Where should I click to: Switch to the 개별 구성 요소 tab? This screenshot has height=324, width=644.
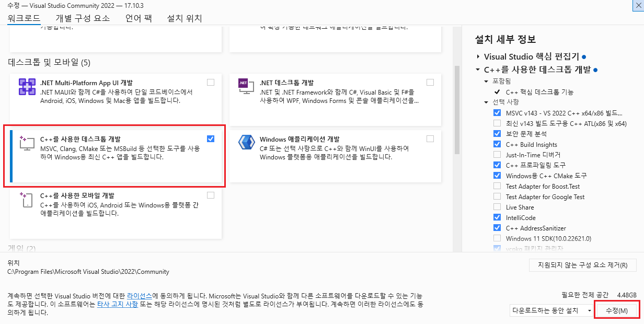[83, 18]
